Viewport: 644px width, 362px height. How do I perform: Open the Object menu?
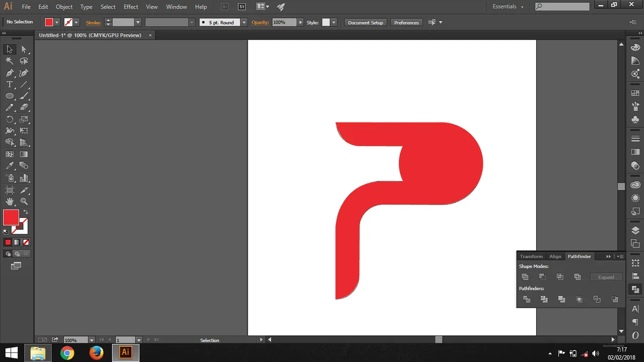[x=64, y=7]
